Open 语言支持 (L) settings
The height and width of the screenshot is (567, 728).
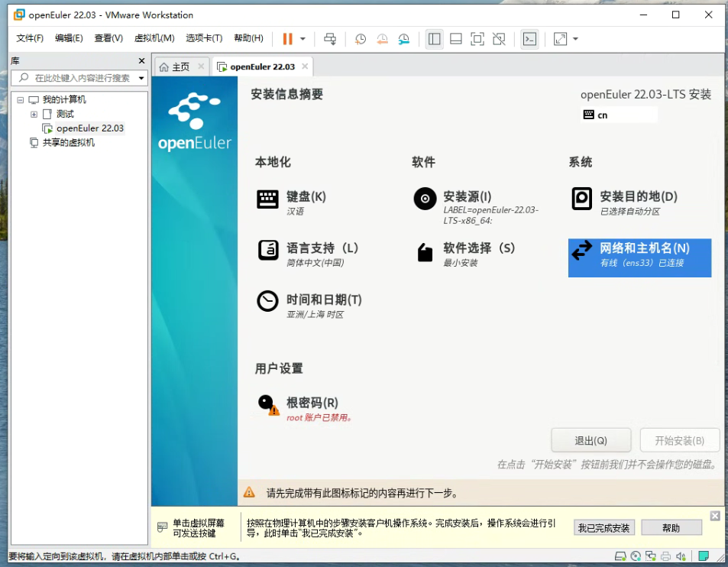click(x=308, y=254)
